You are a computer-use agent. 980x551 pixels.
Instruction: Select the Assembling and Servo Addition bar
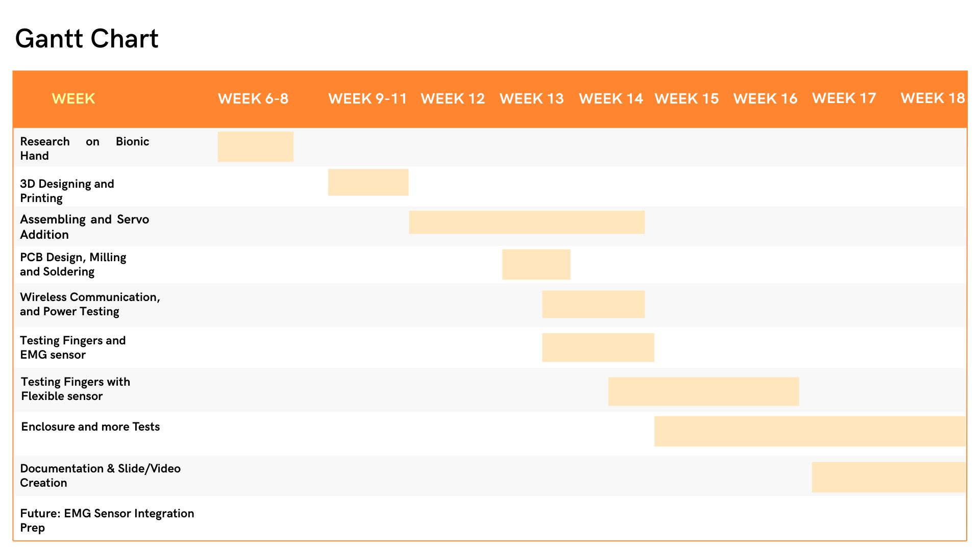coord(527,222)
